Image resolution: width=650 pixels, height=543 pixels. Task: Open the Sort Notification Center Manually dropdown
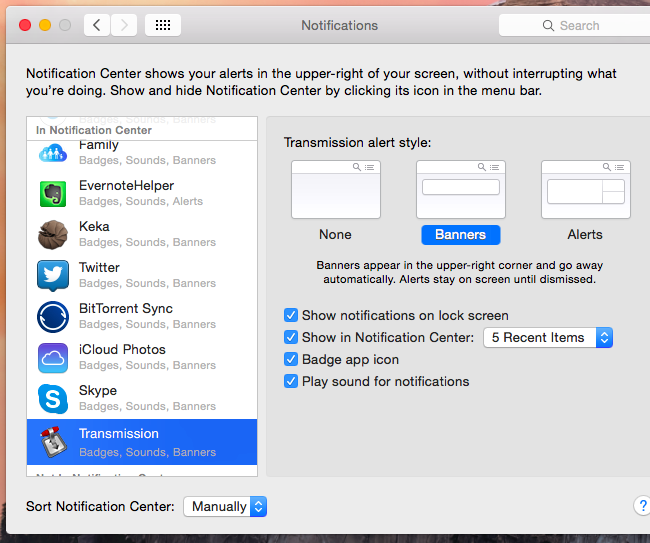point(225,506)
